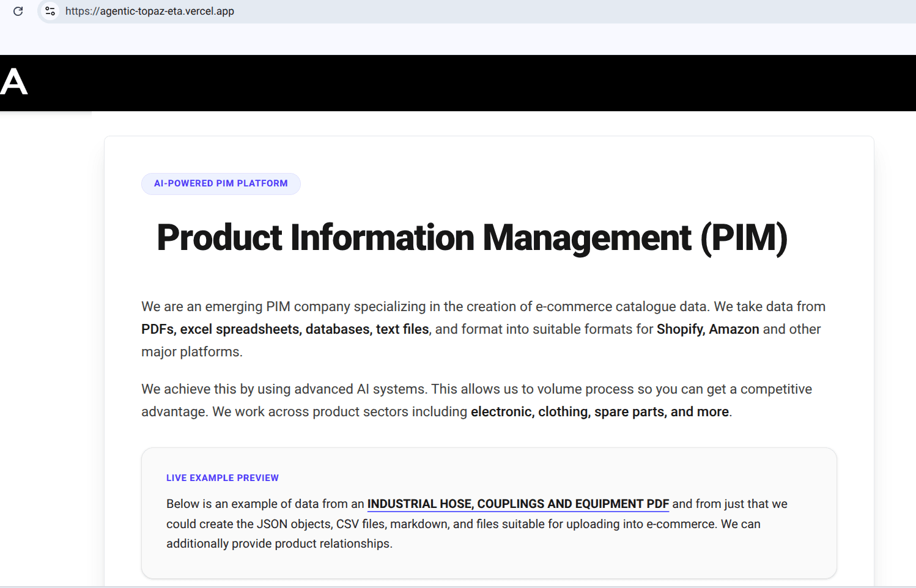Click bold text 'PDFs, excel spreadsheets, databases, text files'

[285, 329]
